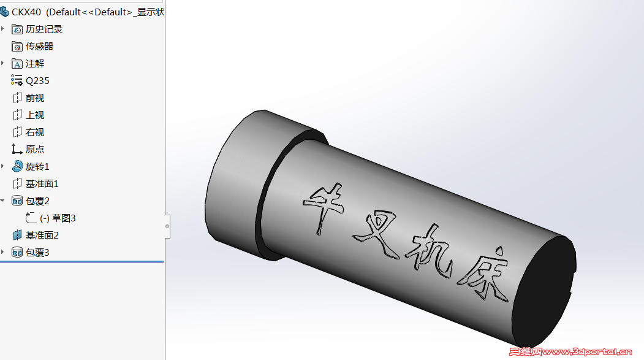Select the 右视 plane label
Image resolution: width=644 pixels, height=360 pixels.
click(x=35, y=132)
